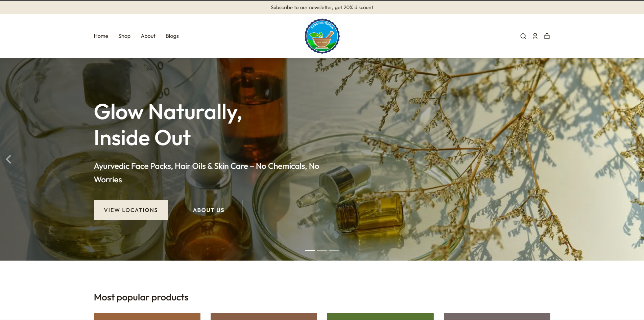Click the VIEW LOCATIONS button
Image resolution: width=644 pixels, height=320 pixels.
tap(131, 210)
